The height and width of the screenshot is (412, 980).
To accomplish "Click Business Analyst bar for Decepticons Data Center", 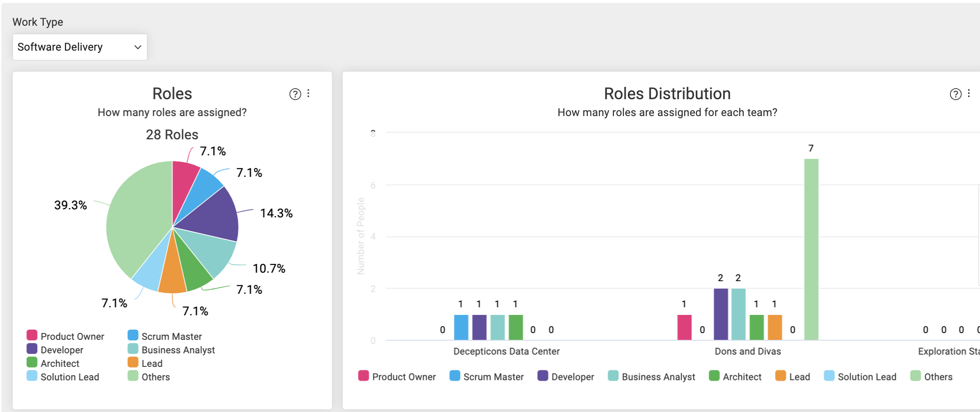I will point(498,327).
